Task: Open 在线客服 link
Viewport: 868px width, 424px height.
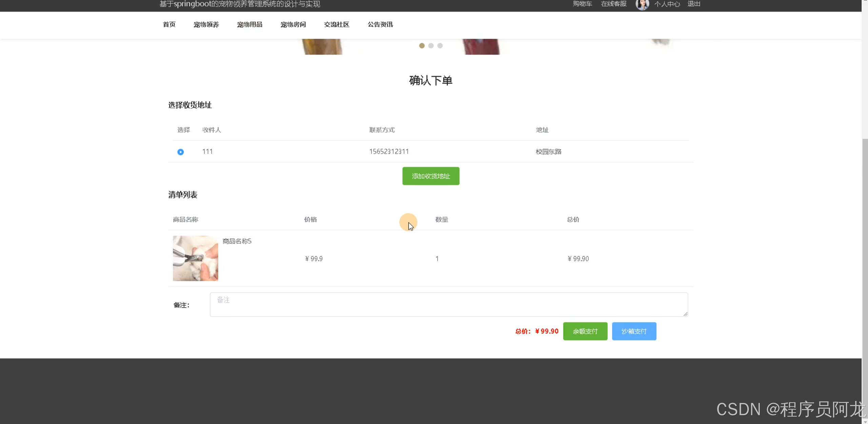Action: (613, 4)
